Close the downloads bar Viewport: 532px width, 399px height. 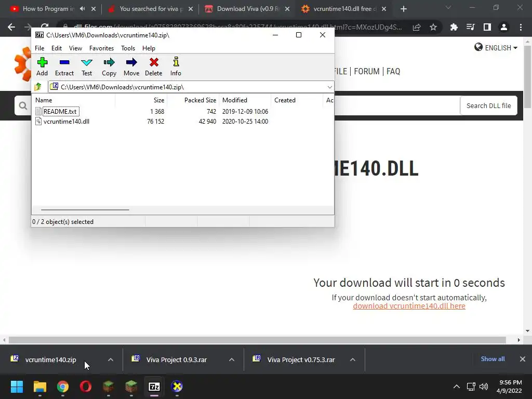523,359
